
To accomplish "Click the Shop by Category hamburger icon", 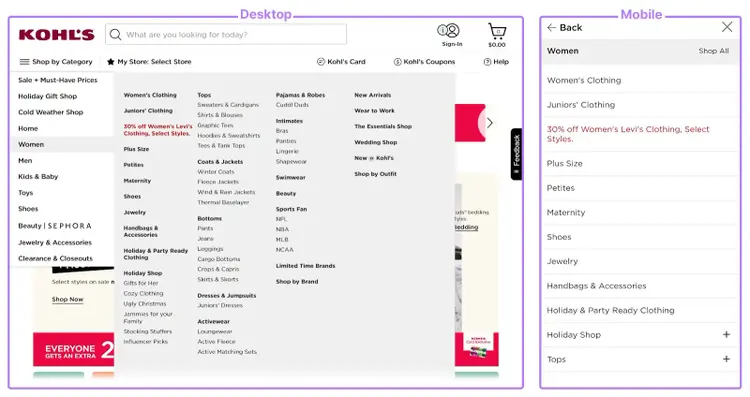I will (x=24, y=62).
